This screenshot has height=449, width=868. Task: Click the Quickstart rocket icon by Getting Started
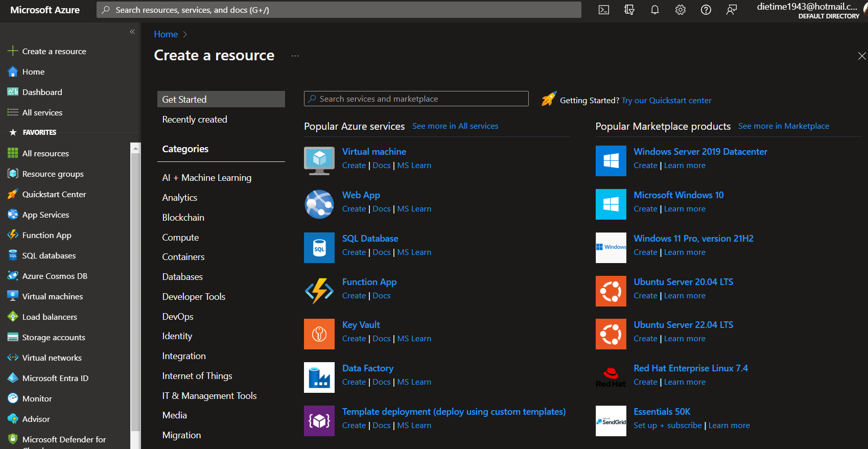point(549,99)
